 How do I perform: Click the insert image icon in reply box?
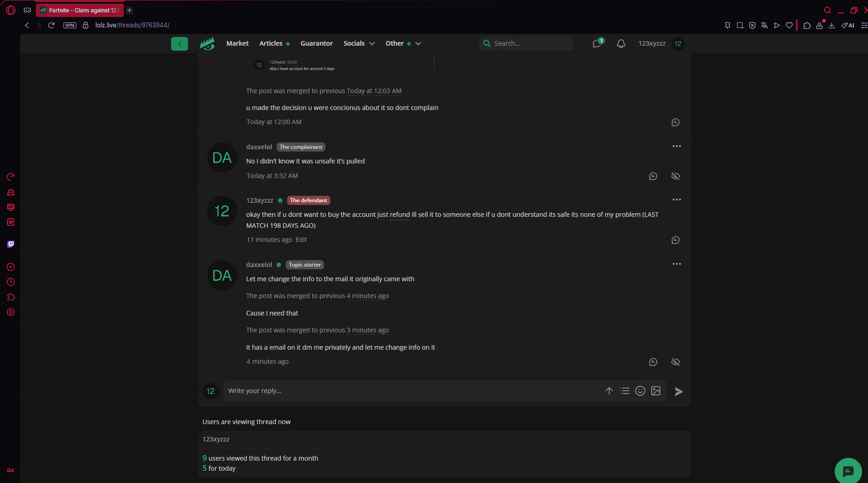(x=656, y=391)
